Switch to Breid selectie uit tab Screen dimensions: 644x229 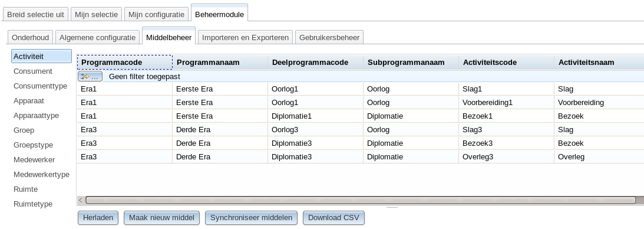36,14
